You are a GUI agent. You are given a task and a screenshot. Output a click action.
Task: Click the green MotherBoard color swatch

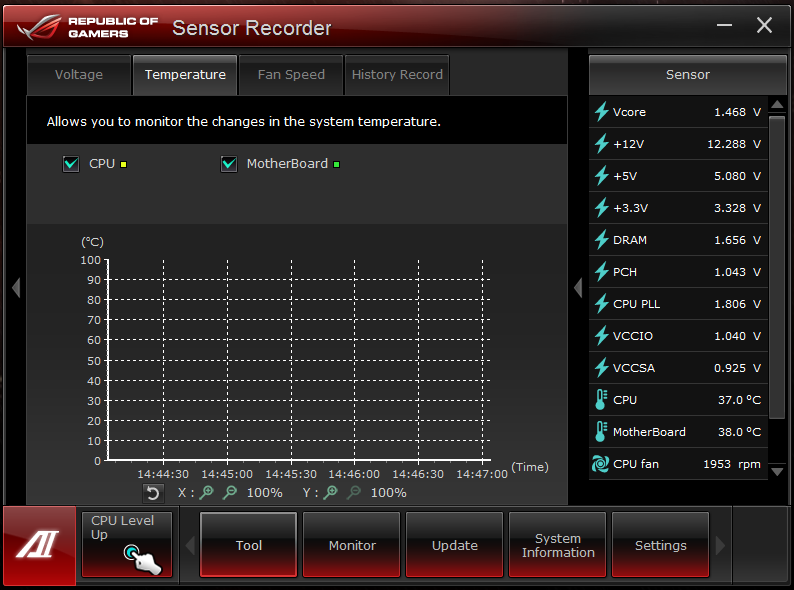pos(336,164)
